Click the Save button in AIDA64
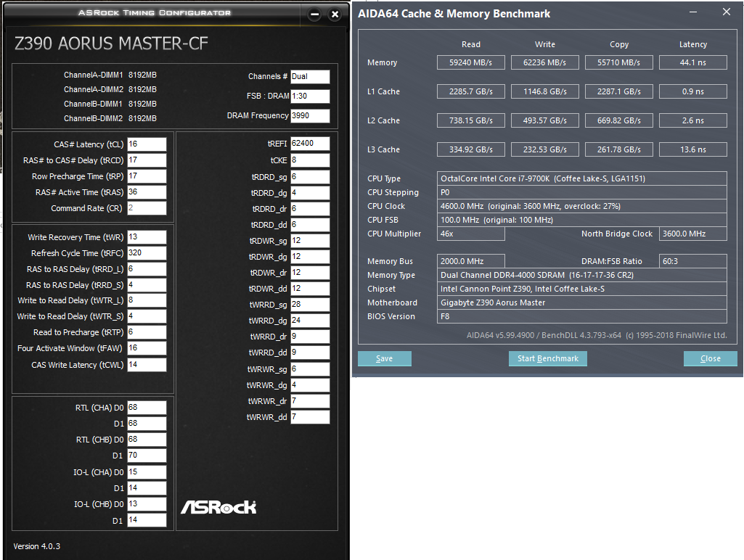Screen dimensions: 744x560 [x=384, y=358]
